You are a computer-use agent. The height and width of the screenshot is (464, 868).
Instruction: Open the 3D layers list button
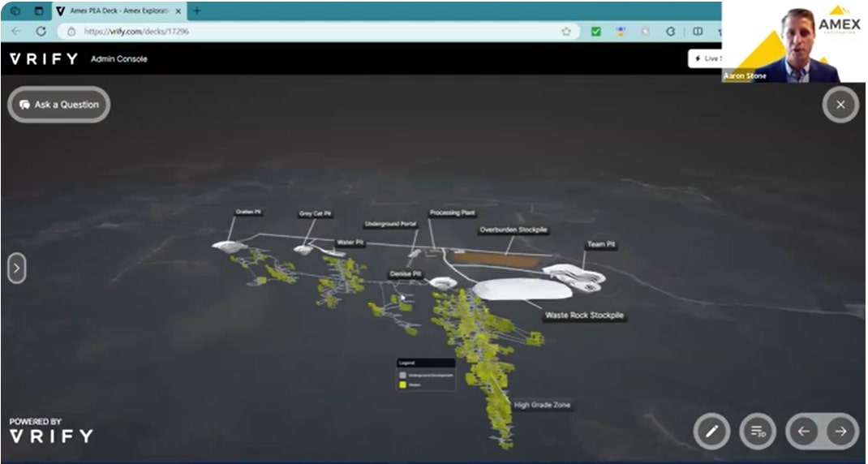(x=758, y=431)
